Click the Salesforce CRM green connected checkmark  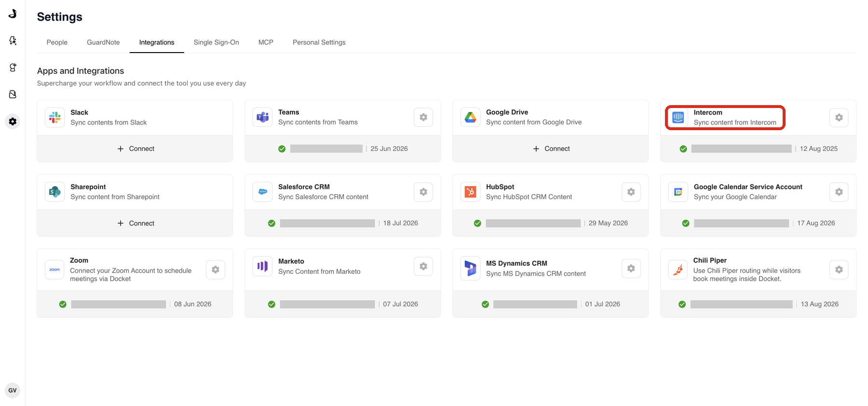click(x=271, y=223)
